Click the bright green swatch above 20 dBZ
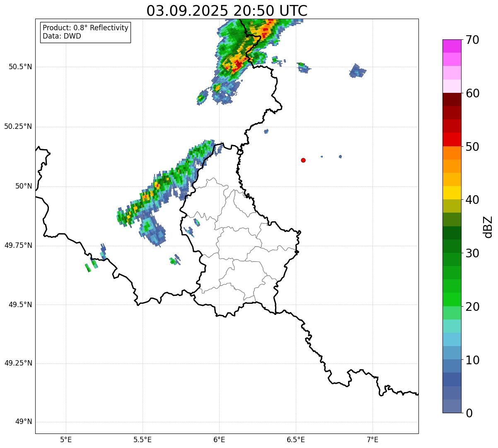Viewport: 498px width, 448px height. coord(452,300)
